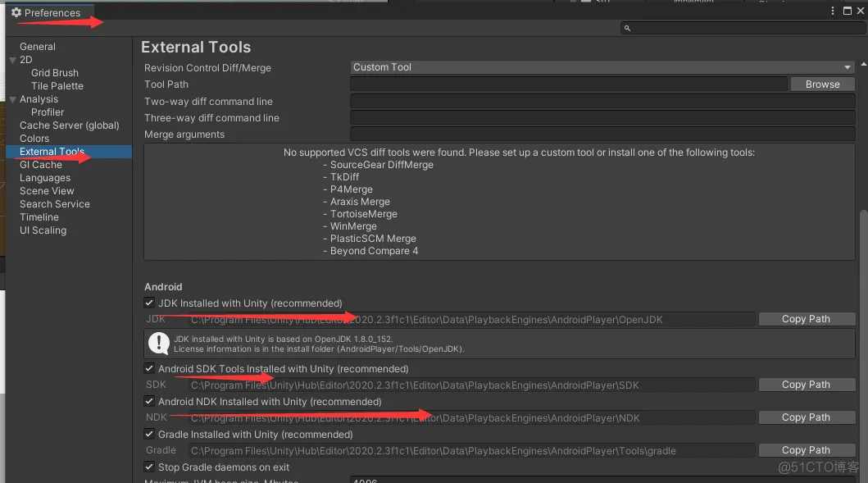
Task: Click the Merge arguments field
Action: (x=602, y=134)
